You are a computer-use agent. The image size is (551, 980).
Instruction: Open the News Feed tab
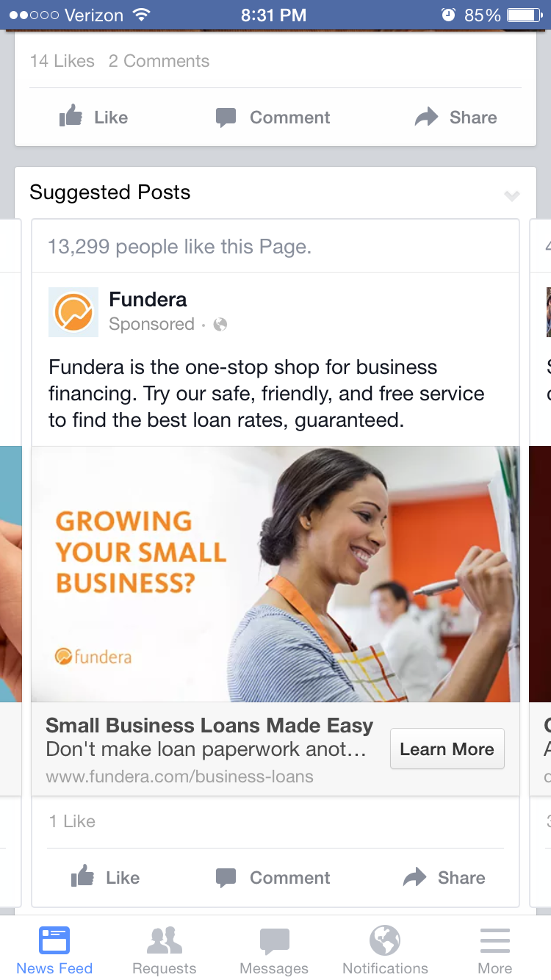[54, 950]
